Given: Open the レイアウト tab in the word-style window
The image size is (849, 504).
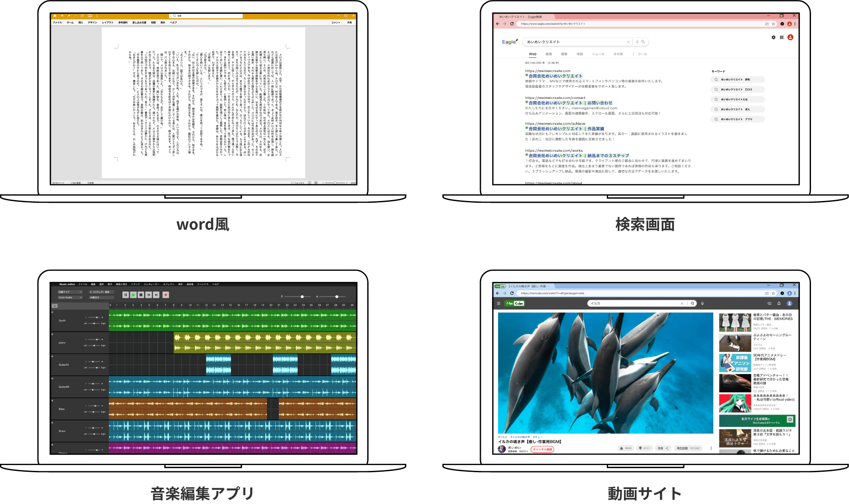Looking at the screenshot, I should pyautogui.click(x=108, y=23).
